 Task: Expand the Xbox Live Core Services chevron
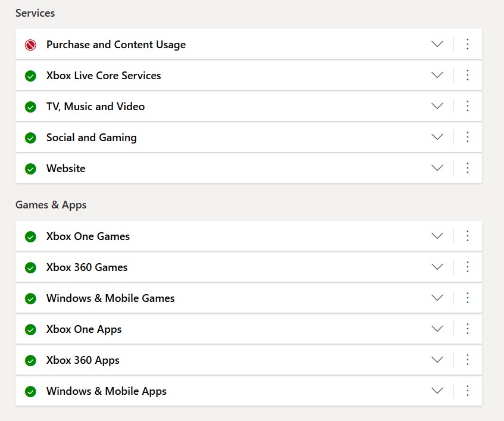(437, 75)
